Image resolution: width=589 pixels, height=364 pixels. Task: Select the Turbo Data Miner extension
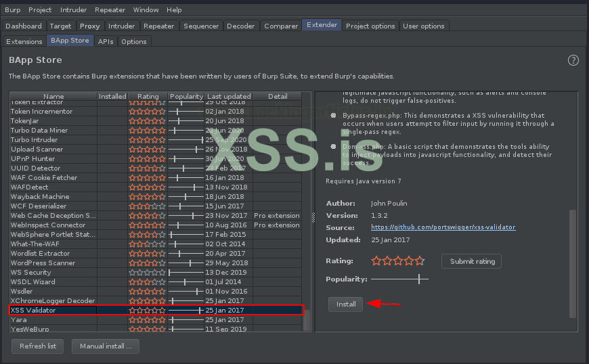pos(156,130)
